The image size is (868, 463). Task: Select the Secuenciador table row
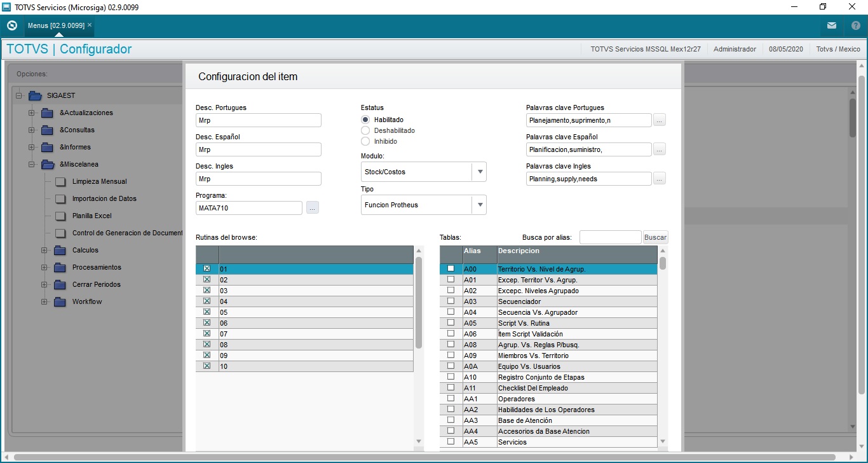coord(548,301)
